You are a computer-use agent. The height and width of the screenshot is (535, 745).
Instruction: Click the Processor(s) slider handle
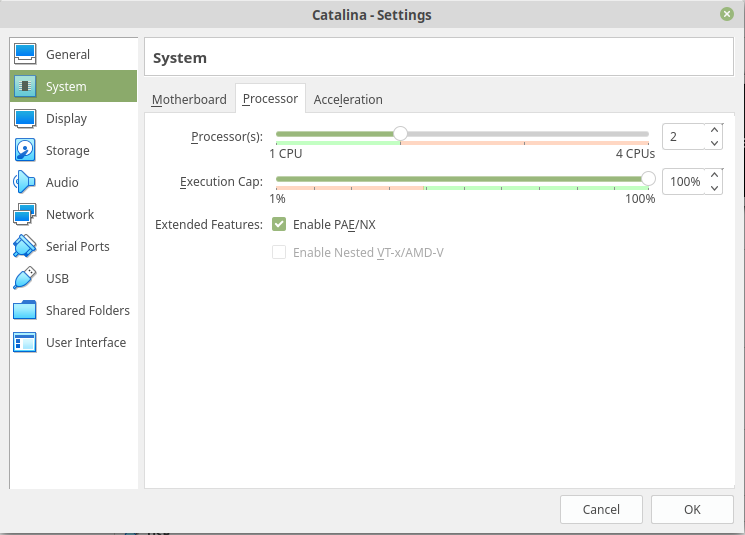click(x=400, y=133)
